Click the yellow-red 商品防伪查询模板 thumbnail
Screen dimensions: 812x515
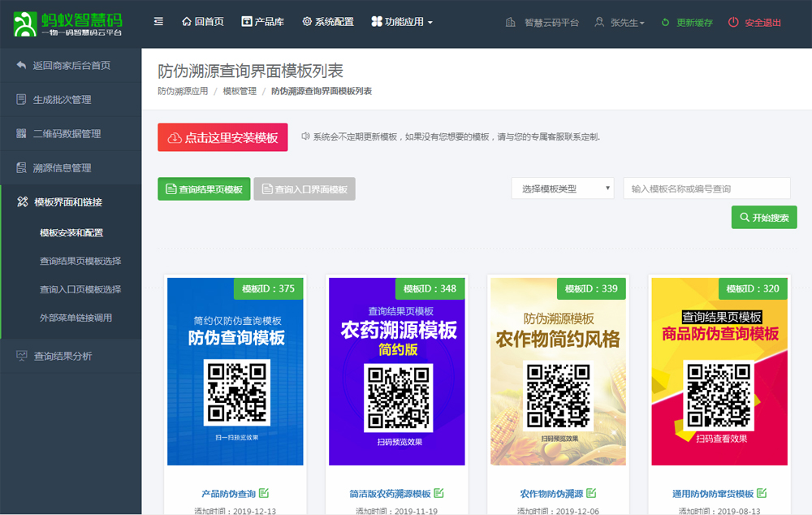(x=719, y=371)
